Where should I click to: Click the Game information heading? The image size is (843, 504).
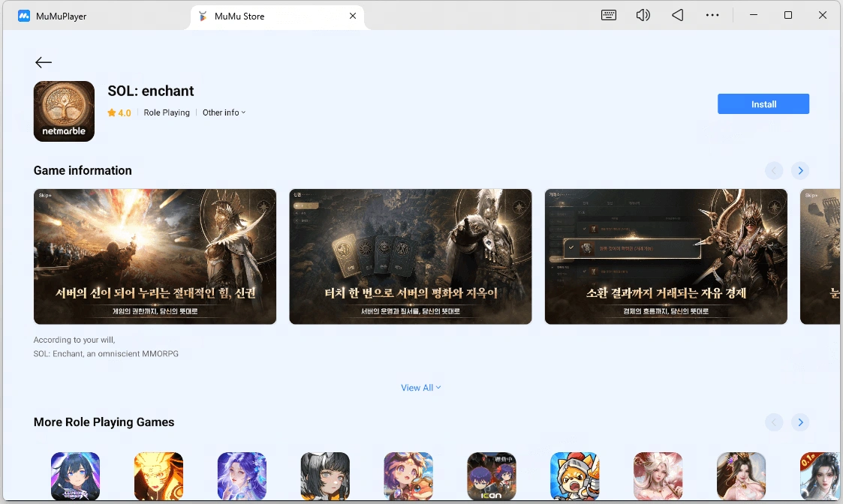(83, 170)
